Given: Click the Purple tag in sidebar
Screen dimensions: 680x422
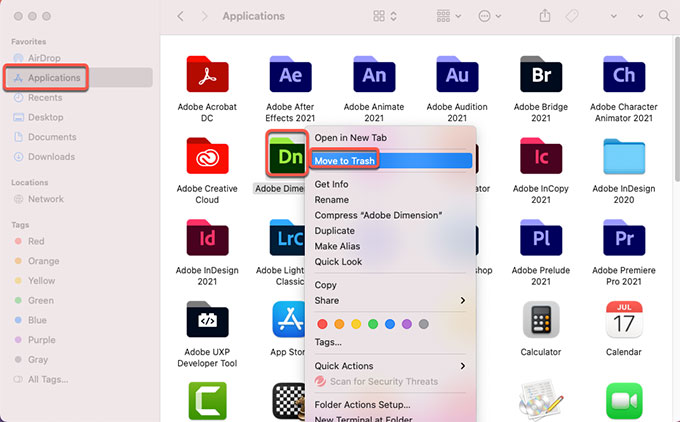Looking at the screenshot, I should (x=42, y=339).
